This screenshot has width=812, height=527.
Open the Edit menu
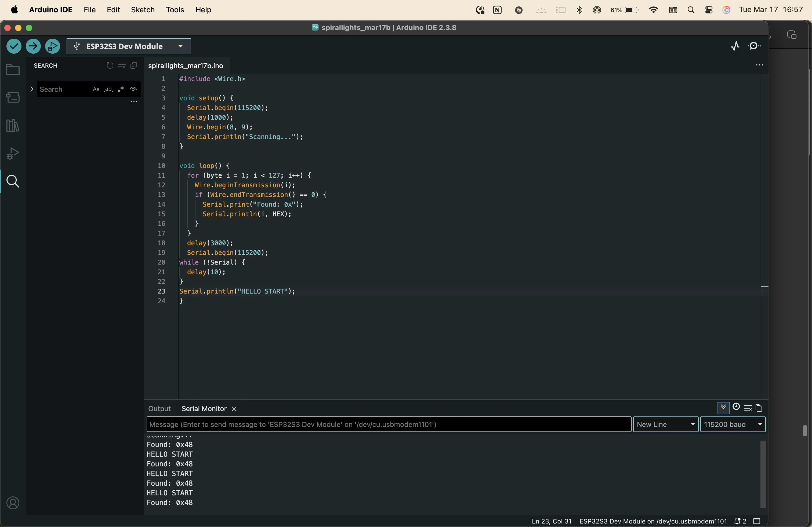(x=113, y=10)
